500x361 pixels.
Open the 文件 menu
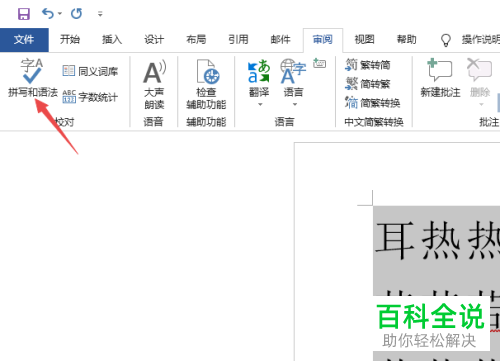(x=24, y=40)
